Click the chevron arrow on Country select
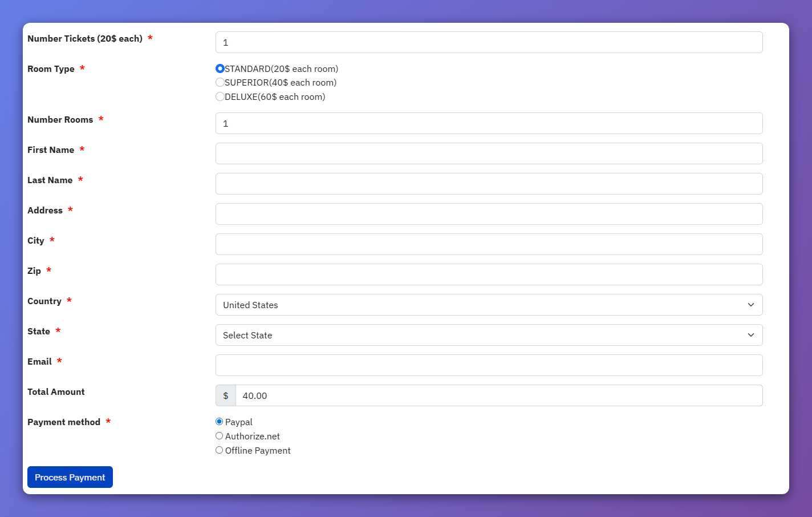This screenshot has height=517, width=812. point(750,305)
